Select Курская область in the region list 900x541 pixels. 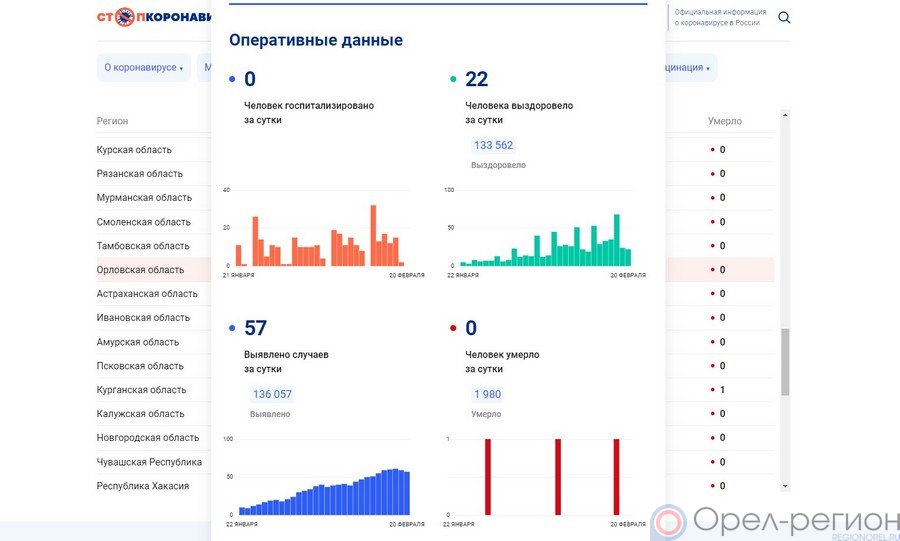click(134, 150)
